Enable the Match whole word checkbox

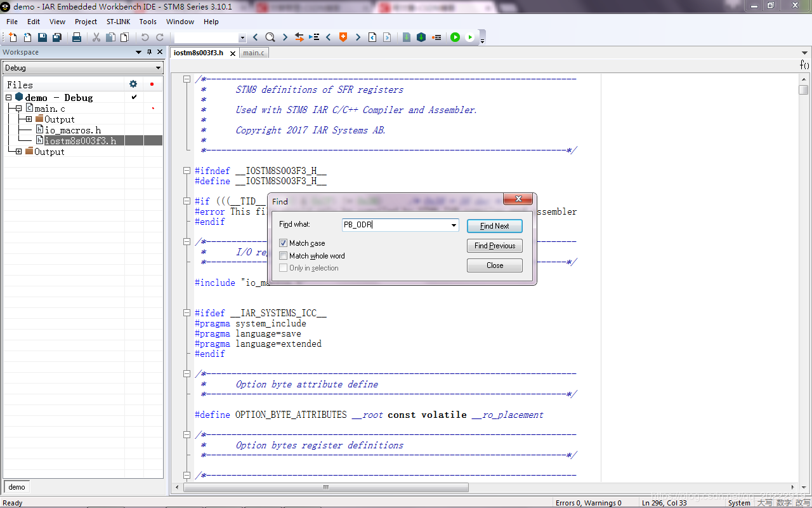(x=284, y=256)
